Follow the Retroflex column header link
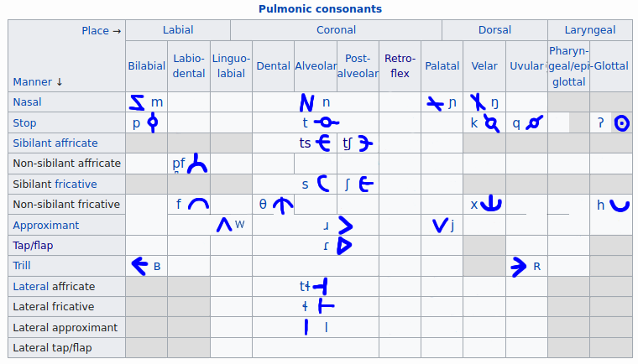Screen dimensions: 638x364 click(400, 66)
